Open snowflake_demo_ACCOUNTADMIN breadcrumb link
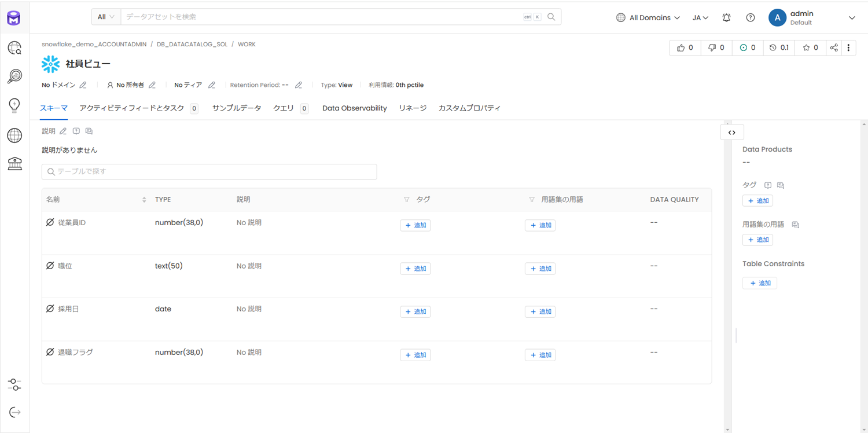The width and height of the screenshot is (868, 433). 94,45
